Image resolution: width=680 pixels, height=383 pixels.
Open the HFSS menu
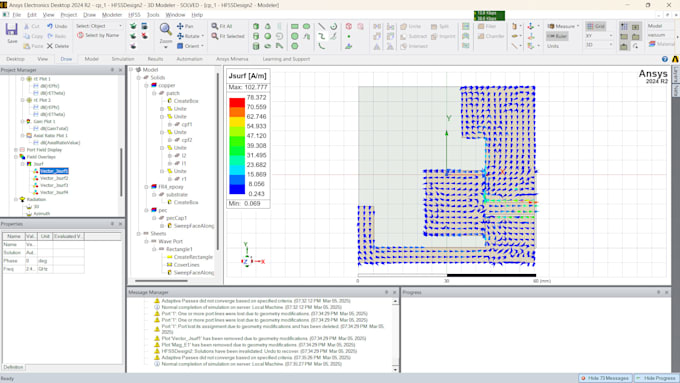134,15
